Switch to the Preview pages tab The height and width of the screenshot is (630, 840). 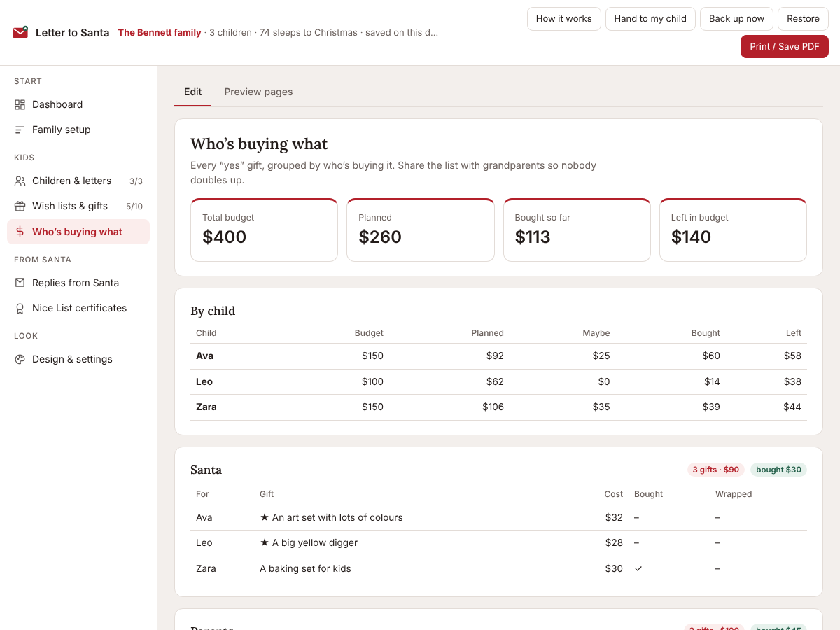tap(258, 92)
